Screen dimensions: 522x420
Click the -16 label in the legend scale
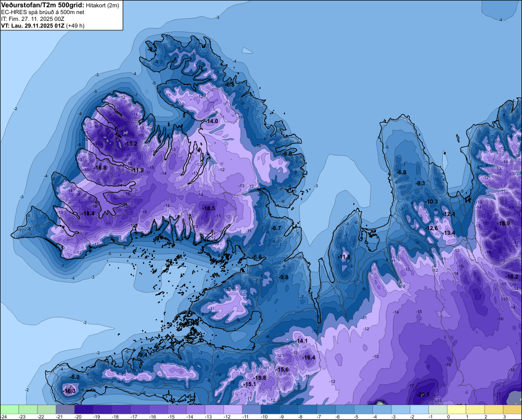point(152,417)
